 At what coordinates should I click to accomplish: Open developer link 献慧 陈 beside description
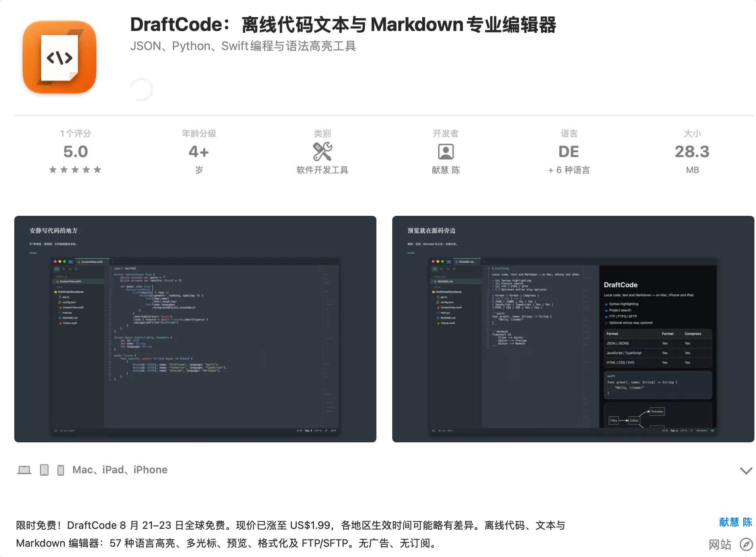tap(736, 522)
